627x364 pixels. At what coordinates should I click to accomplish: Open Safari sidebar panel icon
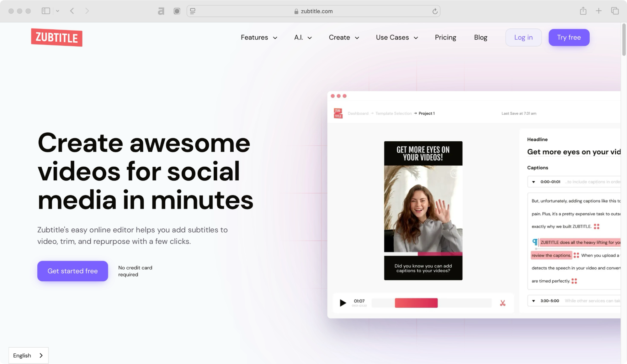coord(46,11)
